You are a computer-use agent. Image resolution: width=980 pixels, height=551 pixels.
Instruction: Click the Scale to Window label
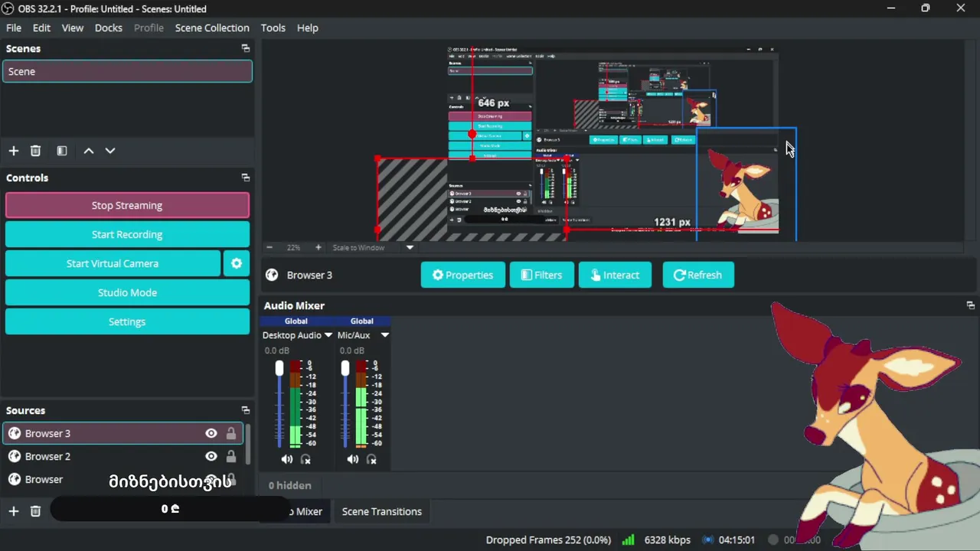tap(358, 247)
